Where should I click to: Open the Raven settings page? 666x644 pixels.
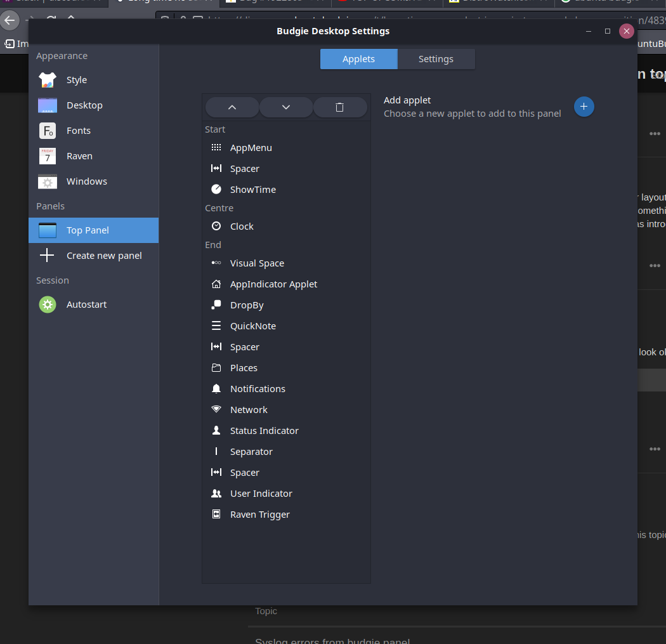click(93, 156)
